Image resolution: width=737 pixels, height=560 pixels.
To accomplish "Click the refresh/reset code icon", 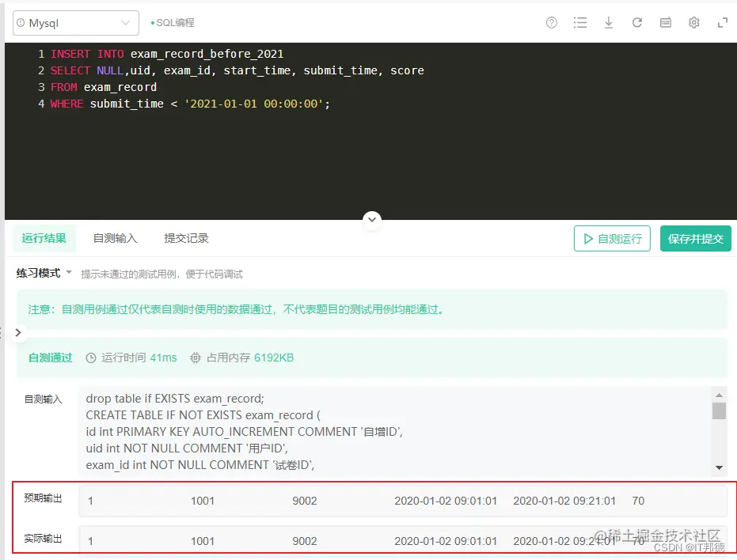I will (637, 23).
